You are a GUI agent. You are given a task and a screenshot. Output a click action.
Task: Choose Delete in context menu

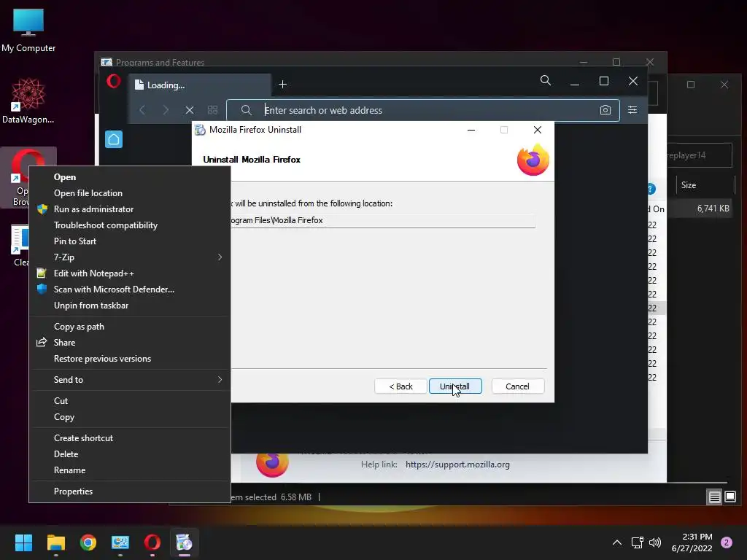pyautogui.click(x=130, y=454)
